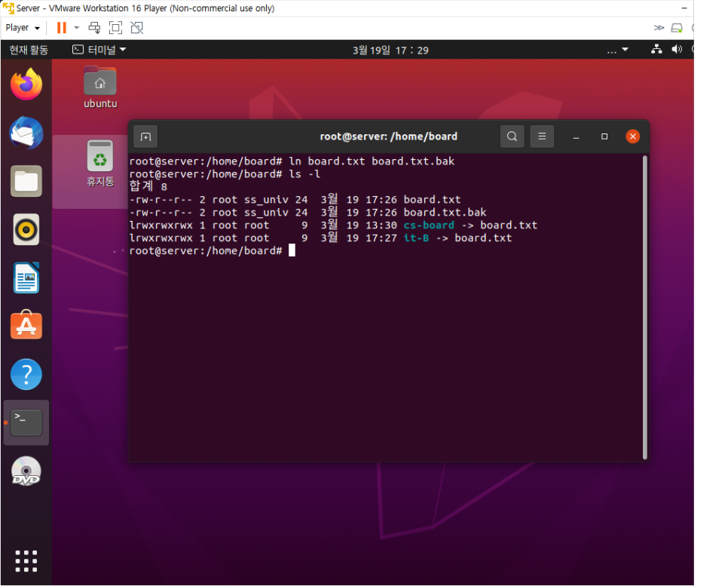Send Ctrl+Alt+Del to the VM

(94, 28)
